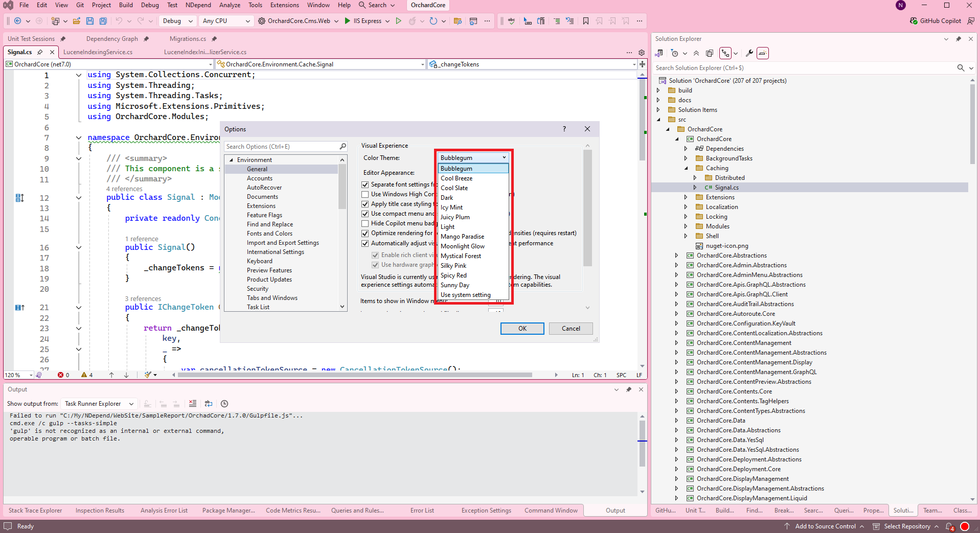
Task: Switch to the Error List tab
Action: click(422, 511)
